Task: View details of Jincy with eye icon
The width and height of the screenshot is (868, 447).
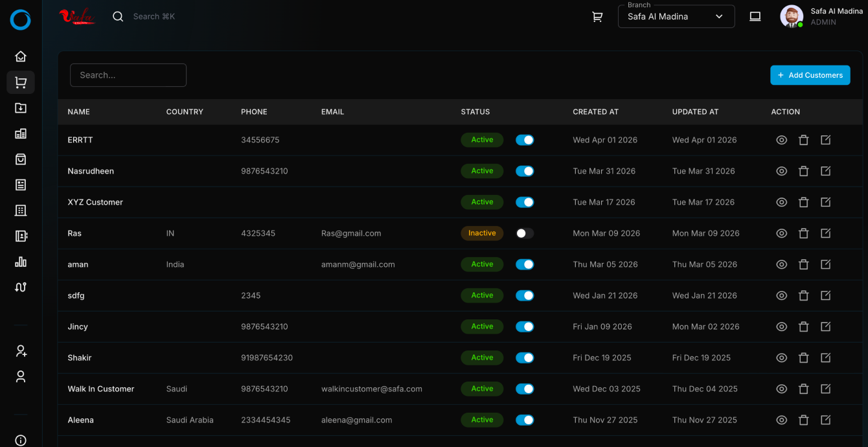Action: pyautogui.click(x=781, y=327)
